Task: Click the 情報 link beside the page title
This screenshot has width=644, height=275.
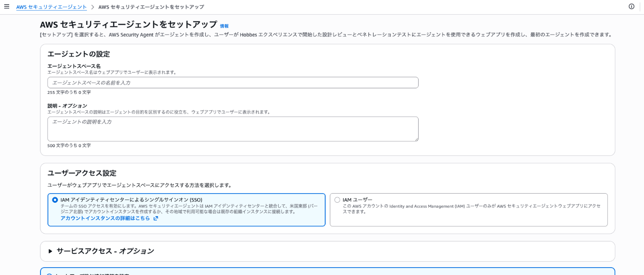Action: (224, 26)
